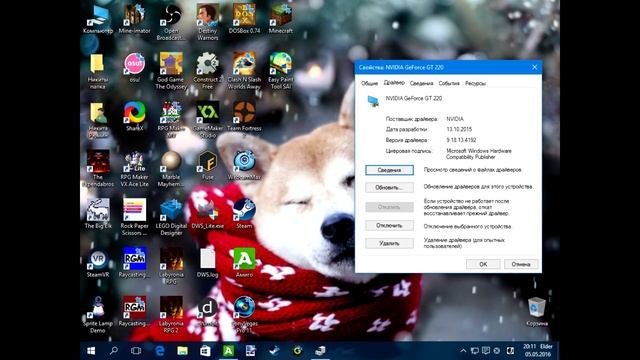Open the taskbar clock and date
Image resolution: width=640 pixels, height=360 pixels.
[x=538, y=351]
